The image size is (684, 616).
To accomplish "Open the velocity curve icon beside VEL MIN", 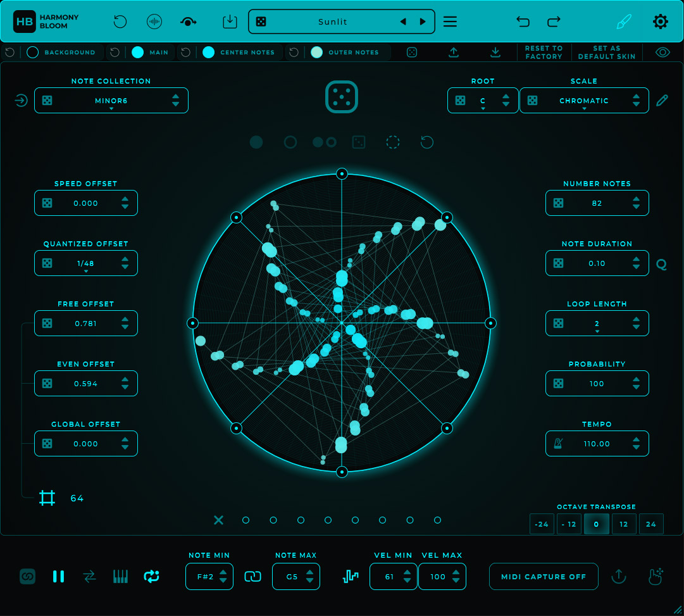I will coord(351,576).
